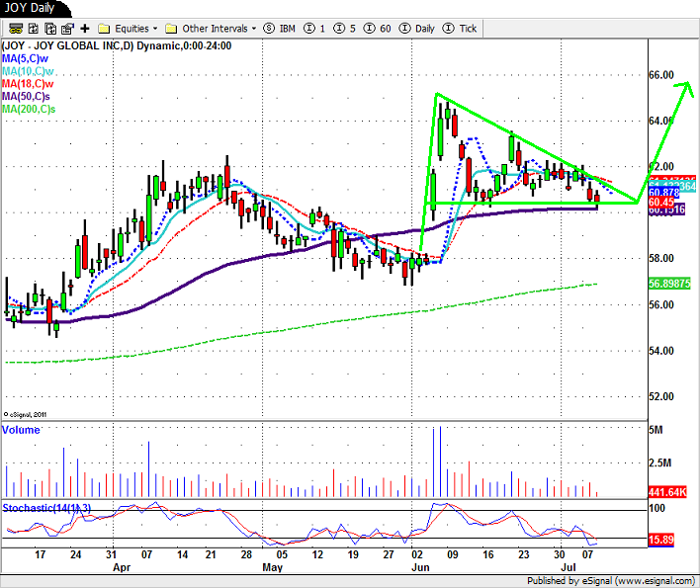Click the second toolbar chart refresh icon
Screen dimensions: 700x588
point(33,29)
